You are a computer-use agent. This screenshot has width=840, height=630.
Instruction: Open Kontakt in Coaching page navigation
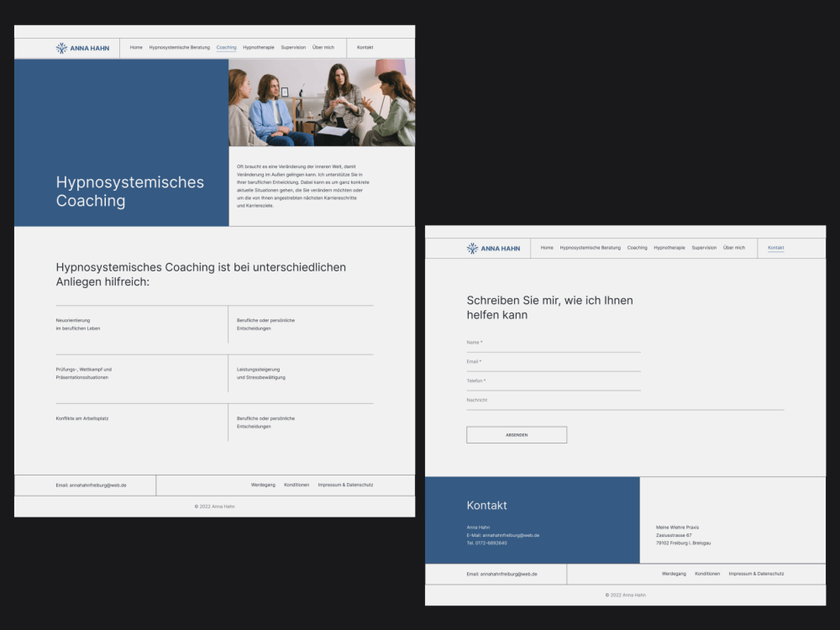coord(365,48)
